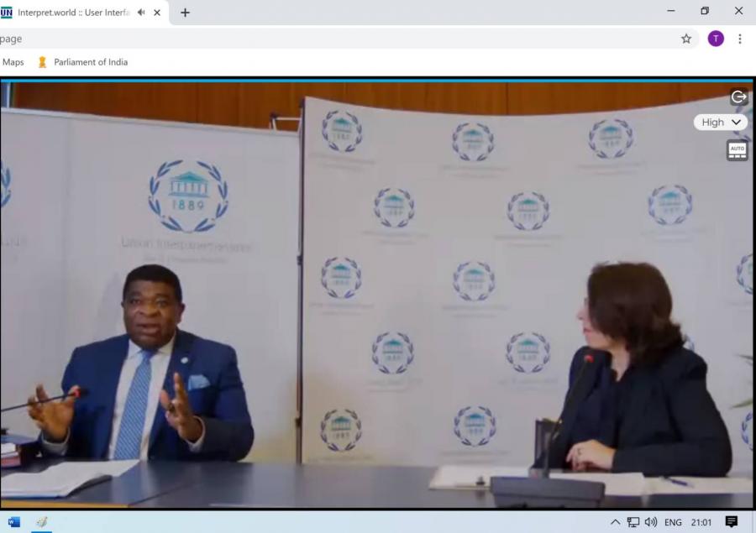This screenshot has width=756, height=533.
Task: Open the Maps bookmark
Action: tap(13, 62)
